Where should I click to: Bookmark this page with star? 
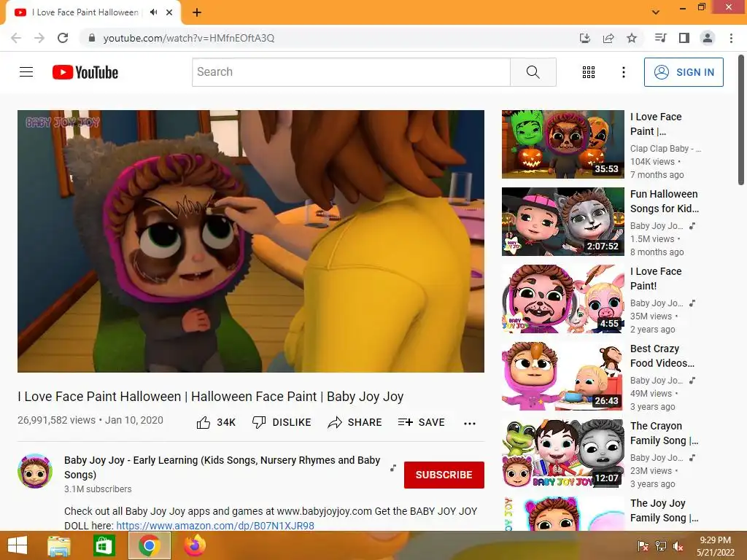[x=632, y=38]
